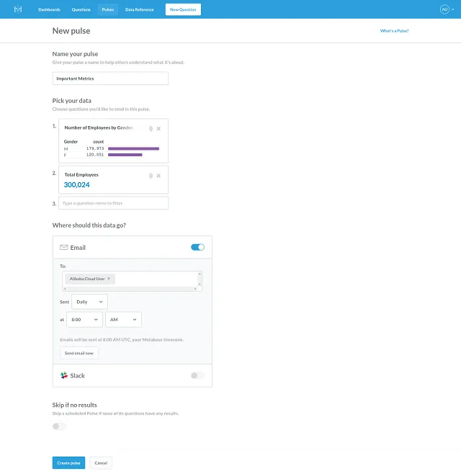461x476 pixels.
Task: Click the M gender purple bar
Action: [x=134, y=148]
